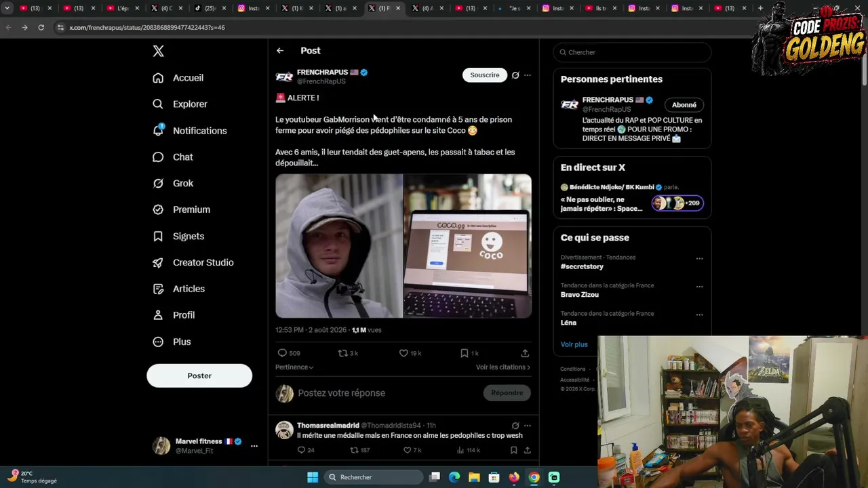The image size is (868, 488).
Task: Switch to the TikTok (25) tab
Action: 210,8
